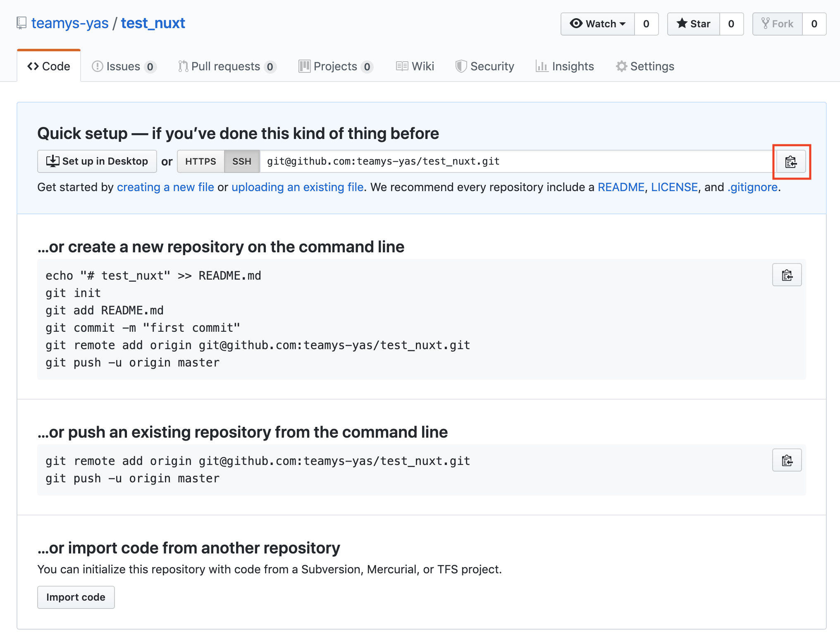Switch to HTTPS protocol toggle

click(201, 161)
